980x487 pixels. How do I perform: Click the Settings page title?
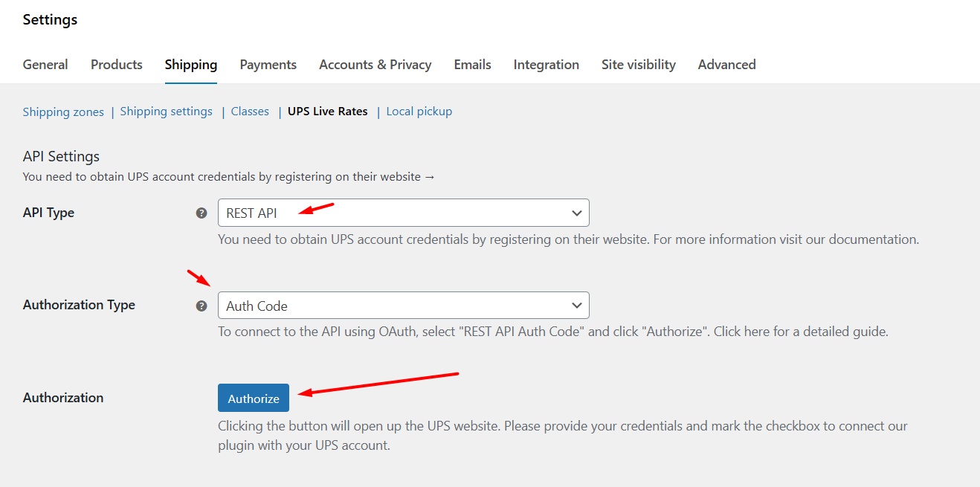point(51,20)
